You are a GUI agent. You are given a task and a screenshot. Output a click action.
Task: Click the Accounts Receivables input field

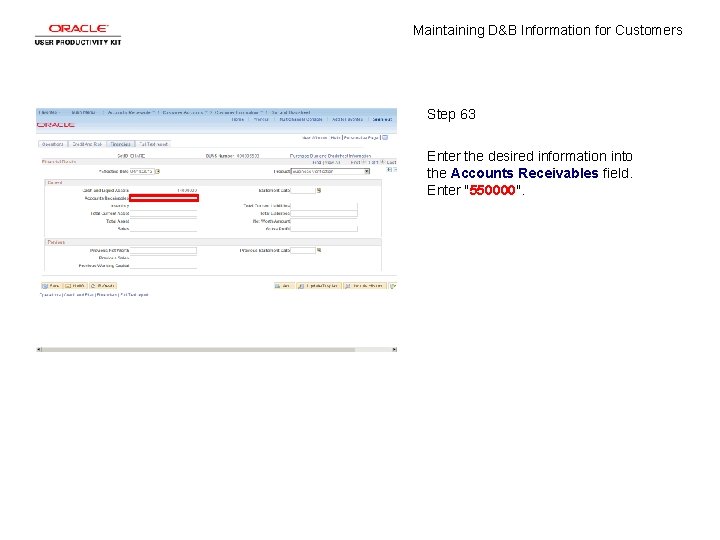[x=164, y=198]
